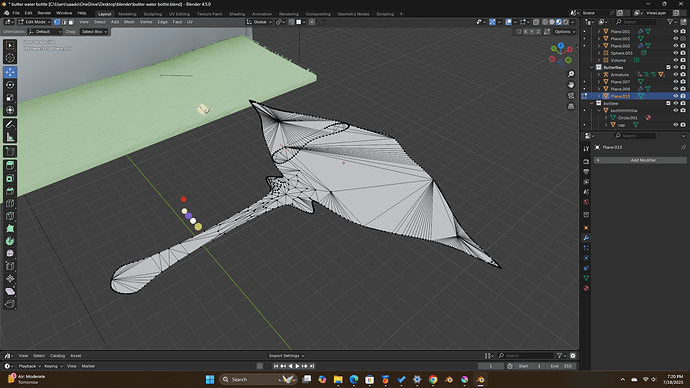Screen dimensions: 690x388
Task: Toggle X-ray display in viewport header
Action: coord(536,22)
